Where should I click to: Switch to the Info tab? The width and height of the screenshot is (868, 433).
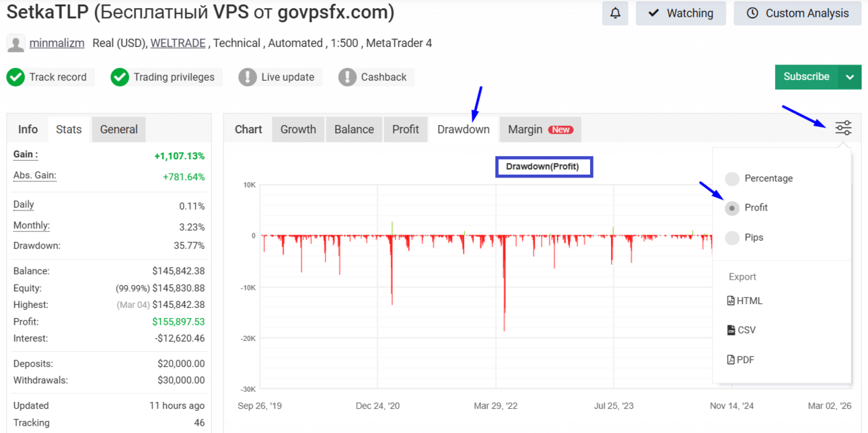tap(28, 130)
